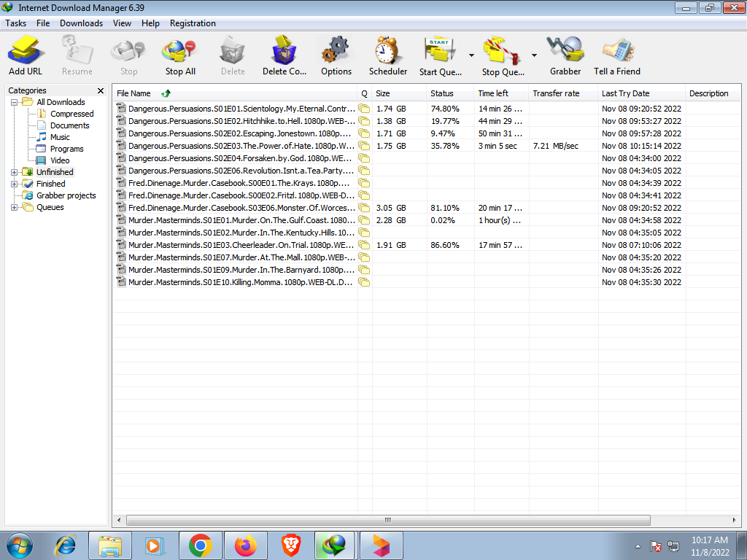Open Google Chrome from taskbar
747x560 pixels.
201,545
